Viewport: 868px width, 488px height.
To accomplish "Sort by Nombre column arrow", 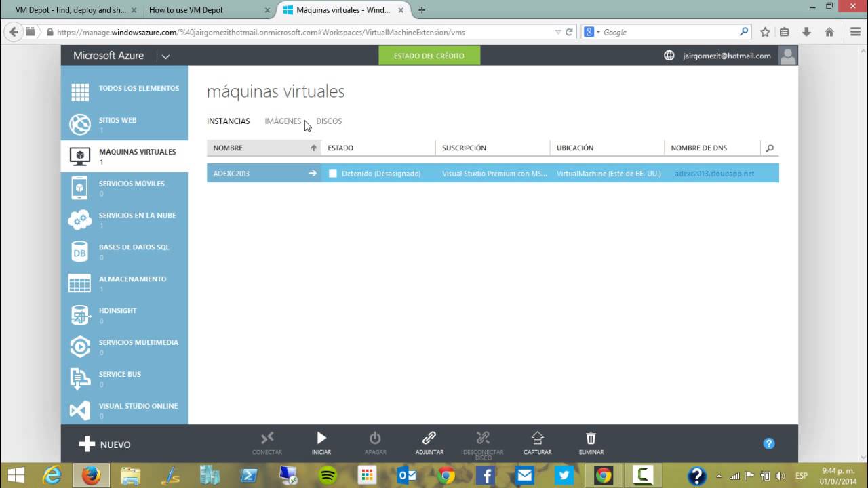I will 313,148.
